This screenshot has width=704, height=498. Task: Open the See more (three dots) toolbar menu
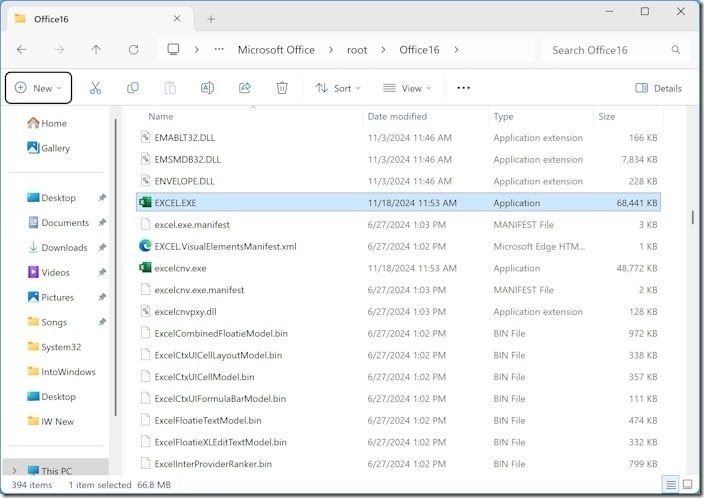(x=463, y=88)
